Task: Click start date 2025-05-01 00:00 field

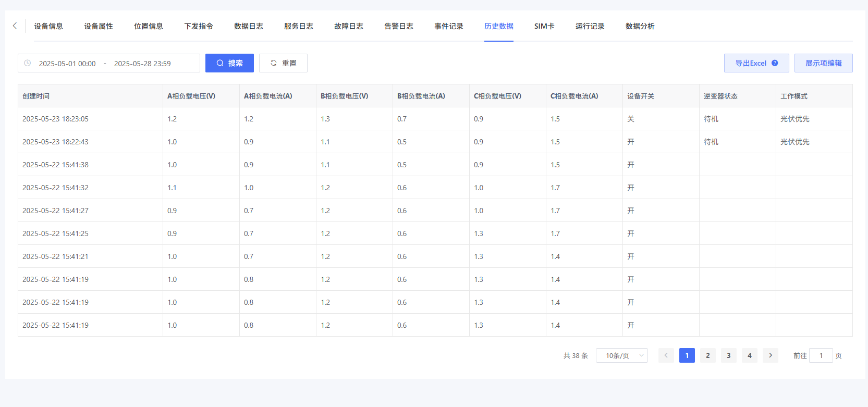Action: point(67,64)
